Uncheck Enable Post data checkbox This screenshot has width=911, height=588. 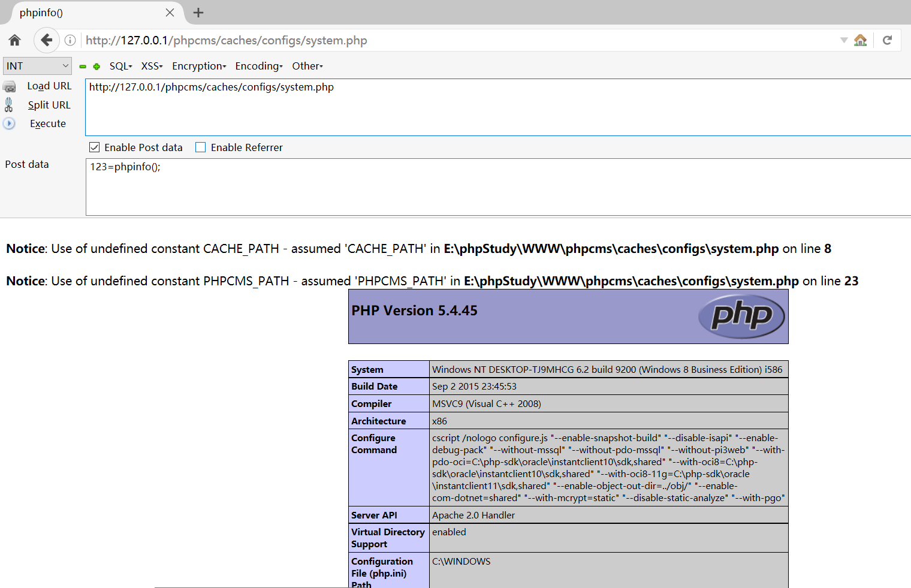click(95, 147)
